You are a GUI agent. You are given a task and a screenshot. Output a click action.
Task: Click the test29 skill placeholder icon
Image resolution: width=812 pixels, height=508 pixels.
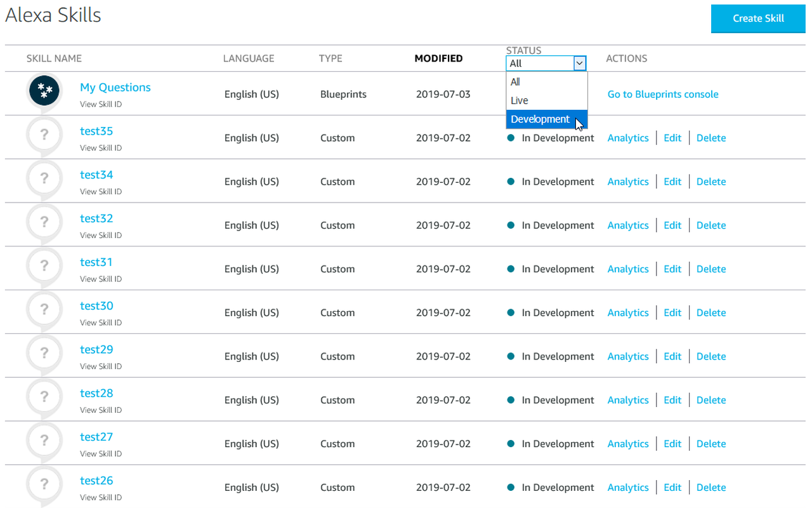44,354
